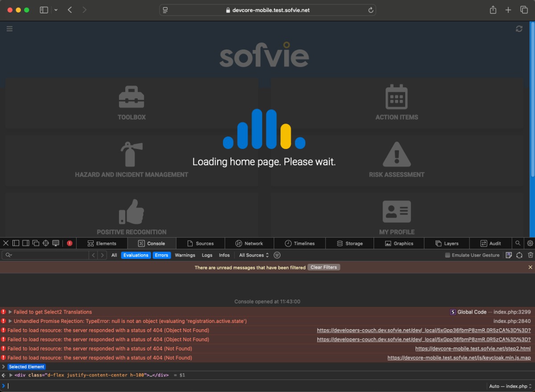Image resolution: width=535 pixels, height=392 pixels.
Task: Detach inspector into a separate window
Action: click(x=36, y=243)
